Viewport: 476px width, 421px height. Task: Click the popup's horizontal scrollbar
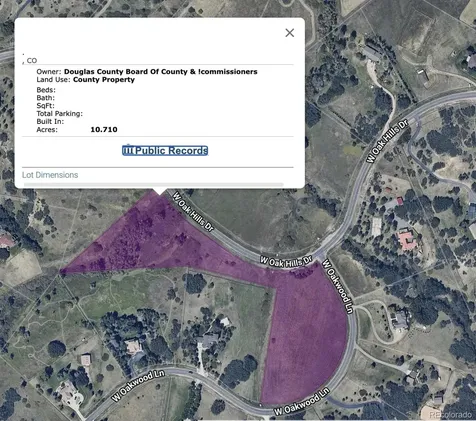154,184
